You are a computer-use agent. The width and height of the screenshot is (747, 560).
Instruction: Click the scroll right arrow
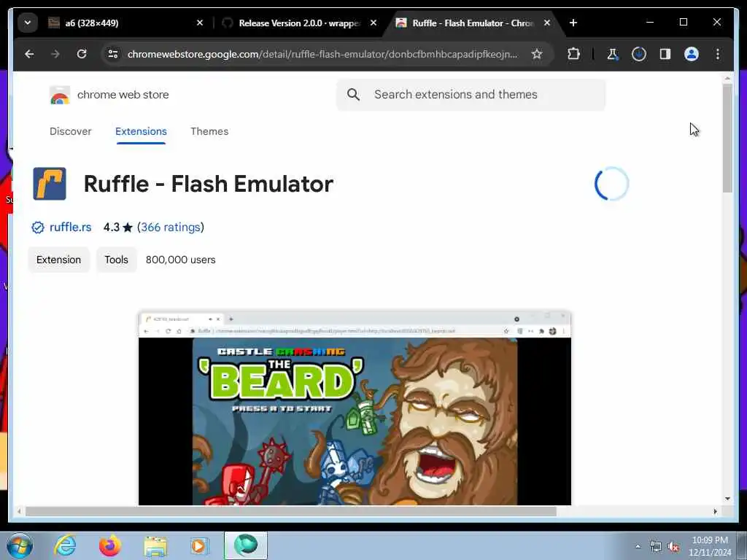tap(715, 511)
